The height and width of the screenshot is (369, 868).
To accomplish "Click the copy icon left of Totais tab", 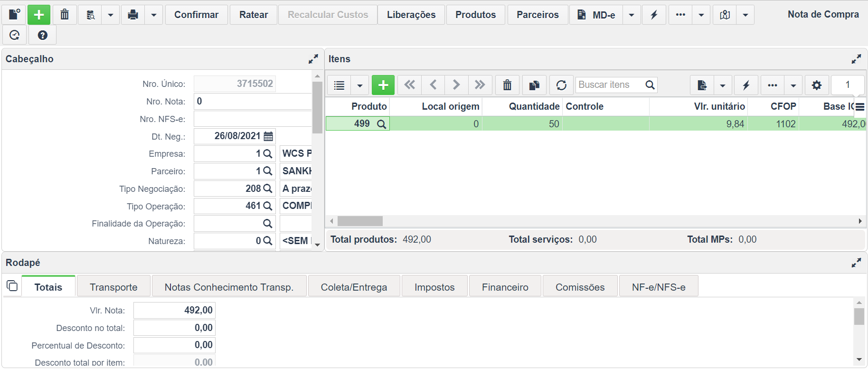I will 12,286.
